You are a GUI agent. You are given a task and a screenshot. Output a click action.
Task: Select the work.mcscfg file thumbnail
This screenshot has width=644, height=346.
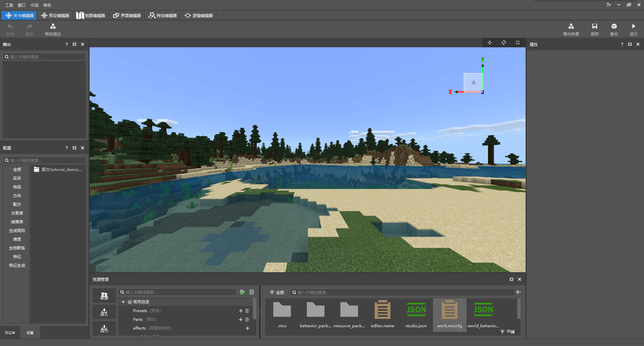point(449,314)
